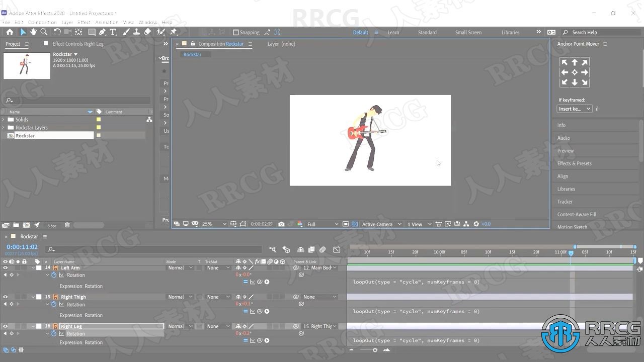Click the Search Help field
This screenshot has width=644, height=362.
click(x=601, y=32)
